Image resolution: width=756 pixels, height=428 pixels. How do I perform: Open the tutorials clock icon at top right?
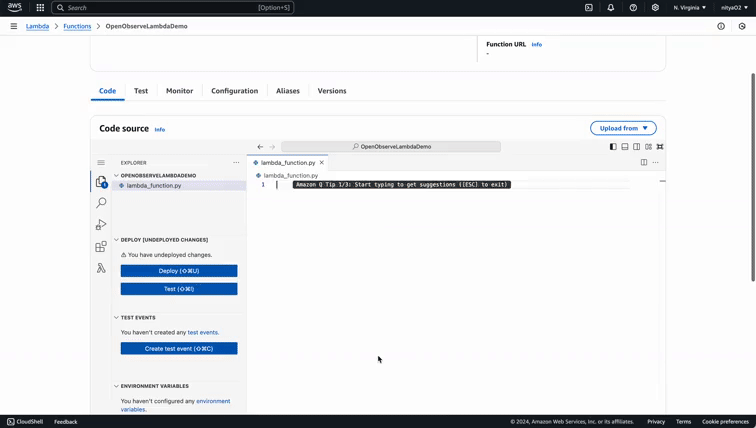click(x=742, y=26)
